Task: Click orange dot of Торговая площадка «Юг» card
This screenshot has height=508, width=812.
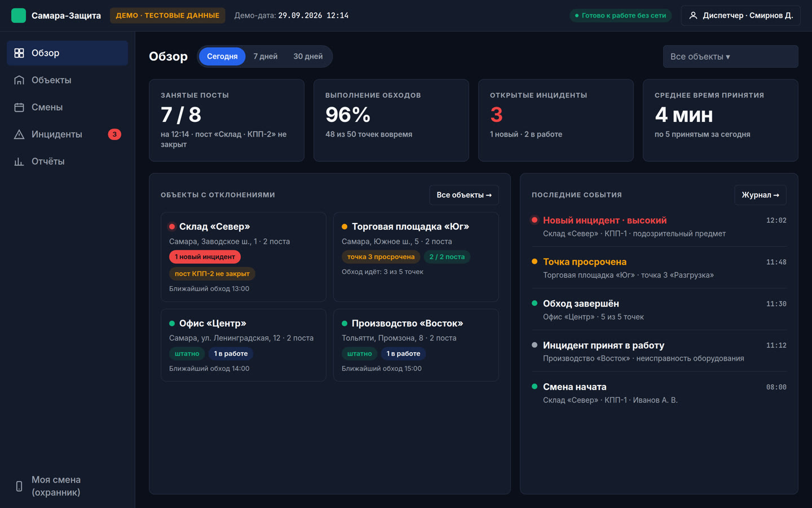Action: 345,227
